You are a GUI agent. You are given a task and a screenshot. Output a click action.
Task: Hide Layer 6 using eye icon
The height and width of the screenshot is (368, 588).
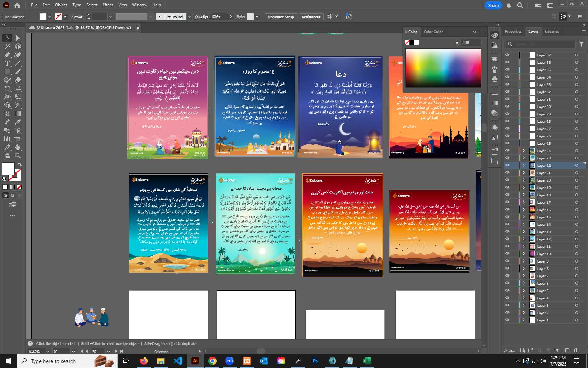click(507, 283)
